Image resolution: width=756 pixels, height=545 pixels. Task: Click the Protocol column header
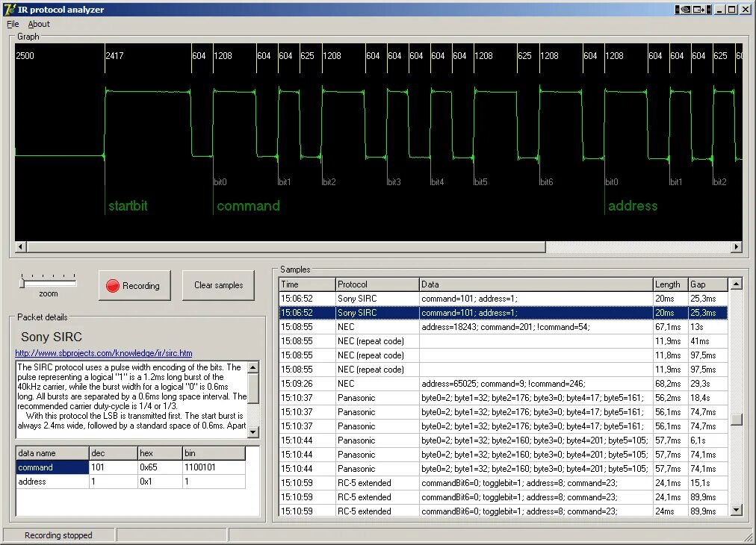[x=377, y=284]
